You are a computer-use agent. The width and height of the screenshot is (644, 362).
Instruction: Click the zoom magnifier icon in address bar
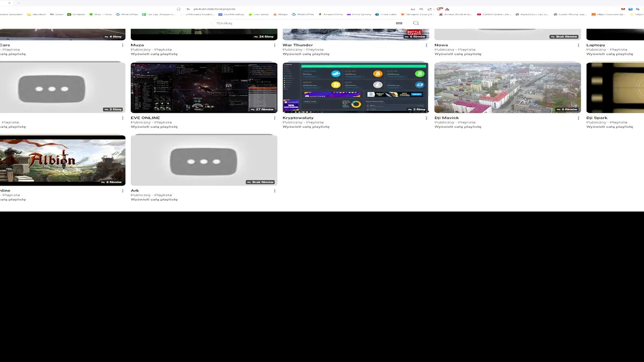[x=421, y=9]
